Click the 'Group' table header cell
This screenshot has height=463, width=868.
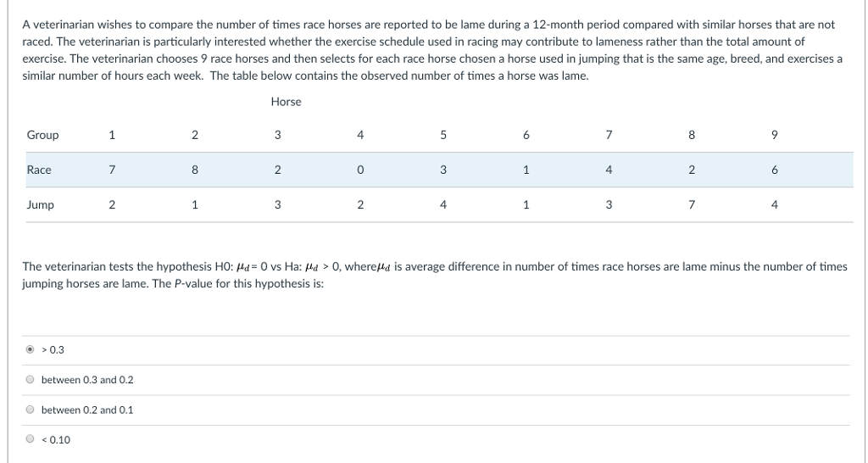(43, 135)
